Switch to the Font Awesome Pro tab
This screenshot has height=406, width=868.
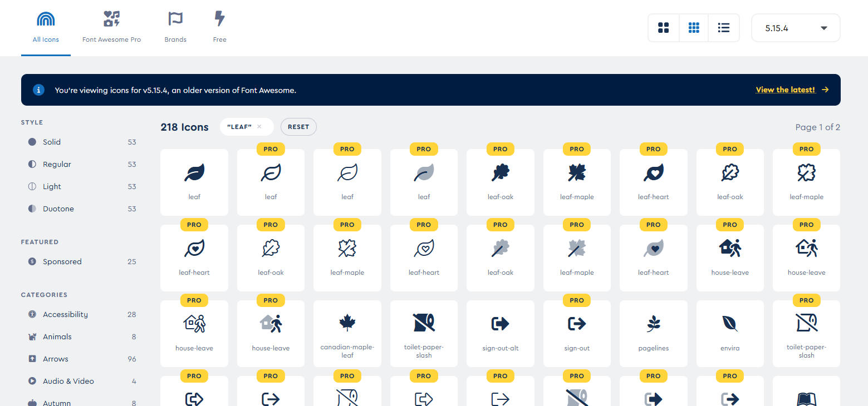click(111, 27)
